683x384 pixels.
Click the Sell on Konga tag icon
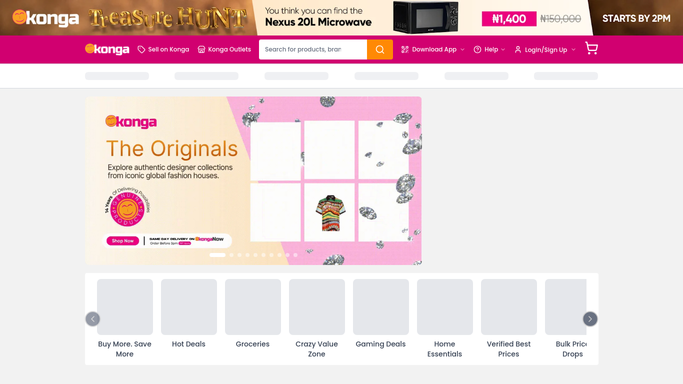[141, 50]
